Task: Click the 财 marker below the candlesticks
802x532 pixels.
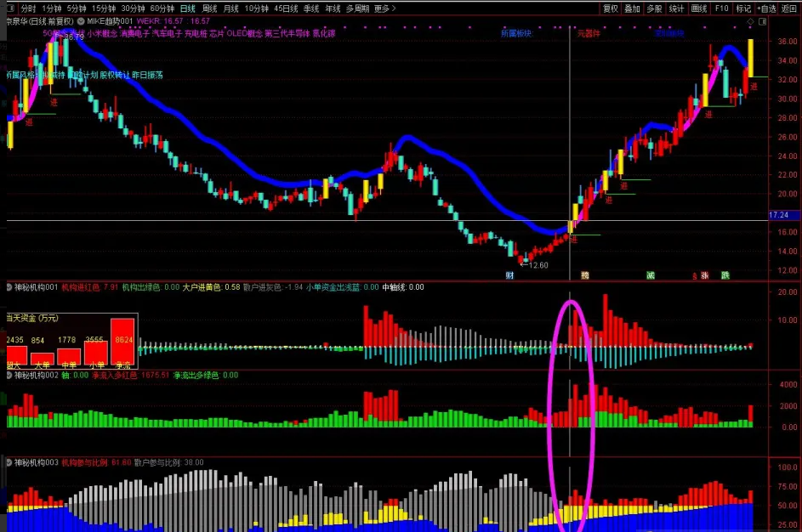Action: click(x=509, y=275)
